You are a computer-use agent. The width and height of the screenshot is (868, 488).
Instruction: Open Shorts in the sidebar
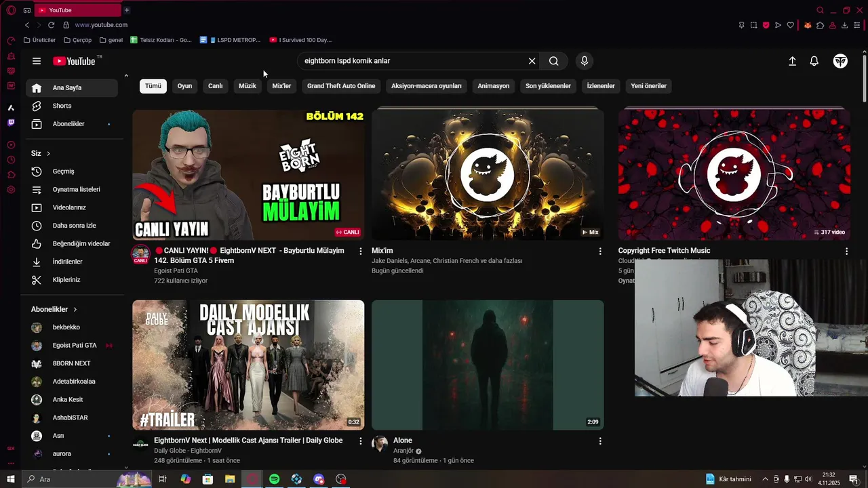pyautogui.click(x=71, y=106)
